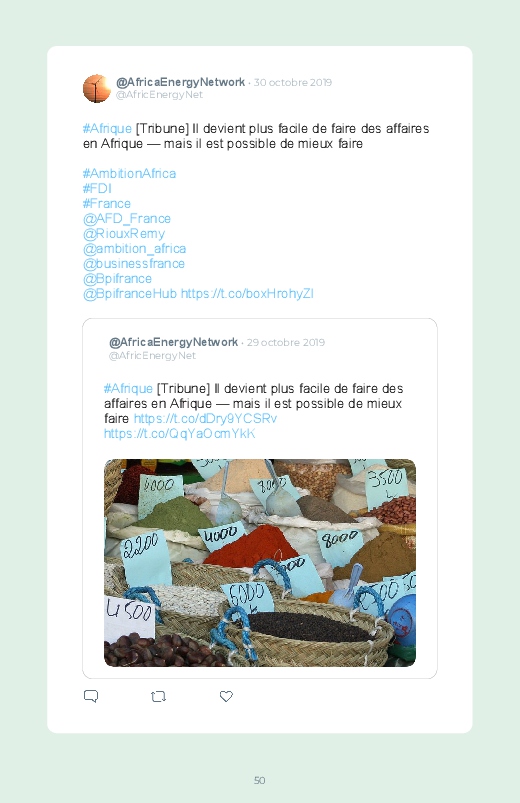
Task: Click the reply speech bubble icon
Action: [x=91, y=696]
